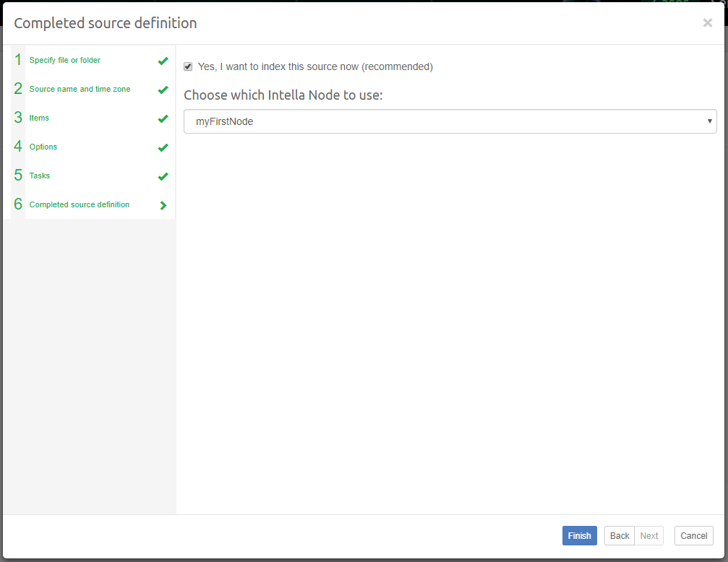Viewport: 728px width, 562px height.
Task: Click the step 1 number indicator
Action: [x=17, y=60]
